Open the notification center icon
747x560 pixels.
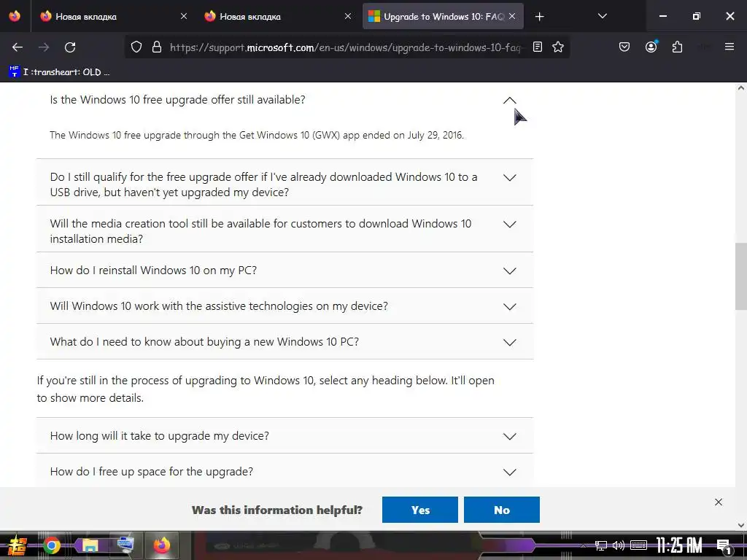coord(724,546)
